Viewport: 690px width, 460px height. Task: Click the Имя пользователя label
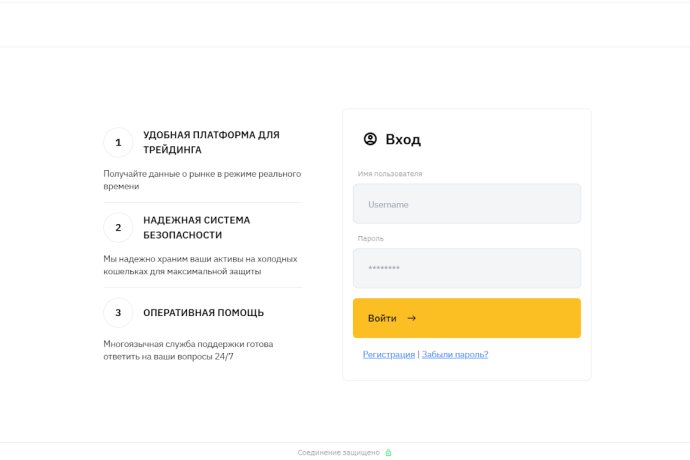pyautogui.click(x=390, y=174)
